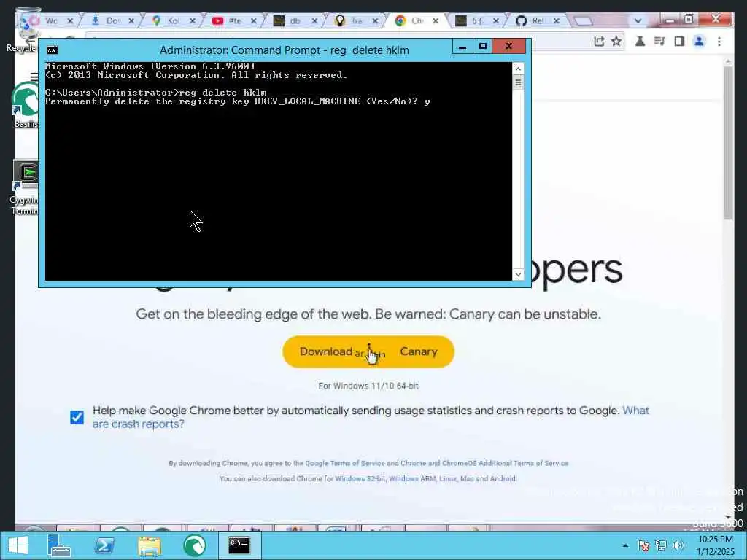Viewport: 747px width, 560px height.
Task: Toggle the Chrome side panel icon
Action: click(x=679, y=42)
